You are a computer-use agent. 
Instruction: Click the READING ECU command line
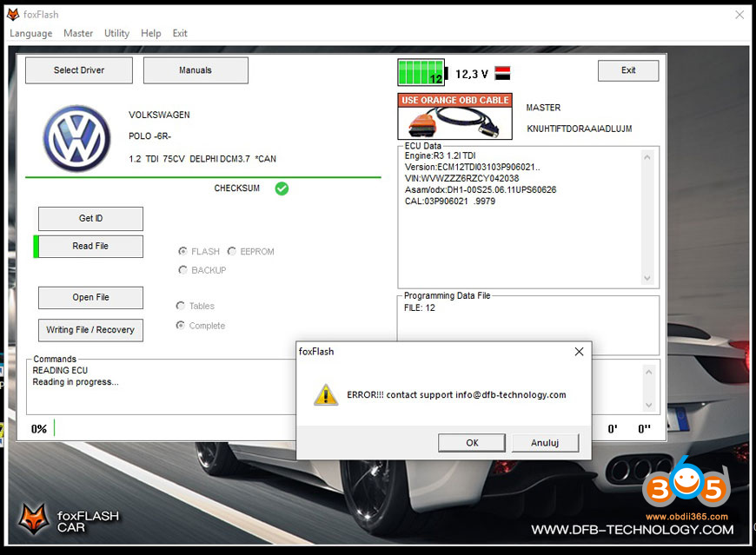click(60, 371)
